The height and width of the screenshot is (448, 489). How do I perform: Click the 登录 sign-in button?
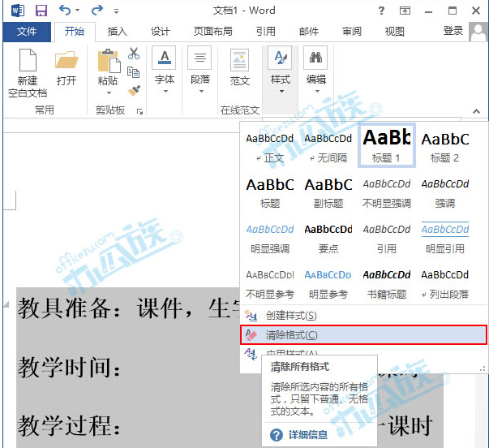click(x=453, y=31)
